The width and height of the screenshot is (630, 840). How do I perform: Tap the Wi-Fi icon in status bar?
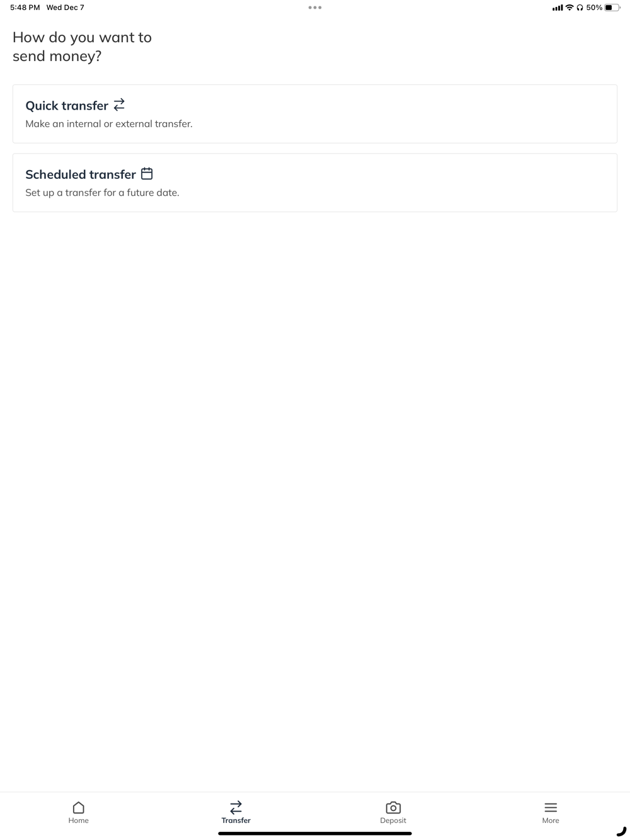pyautogui.click(x=570, y=8)
